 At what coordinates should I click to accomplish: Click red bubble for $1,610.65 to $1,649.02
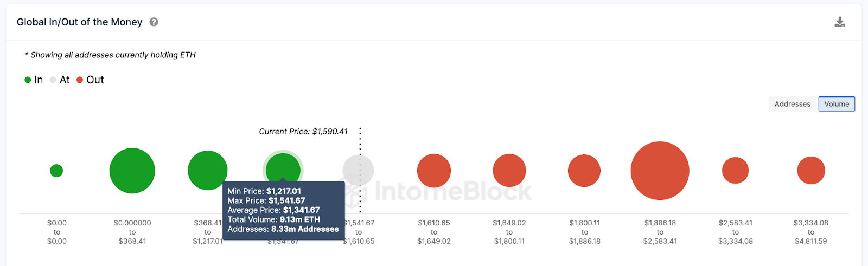coord(434,171)
